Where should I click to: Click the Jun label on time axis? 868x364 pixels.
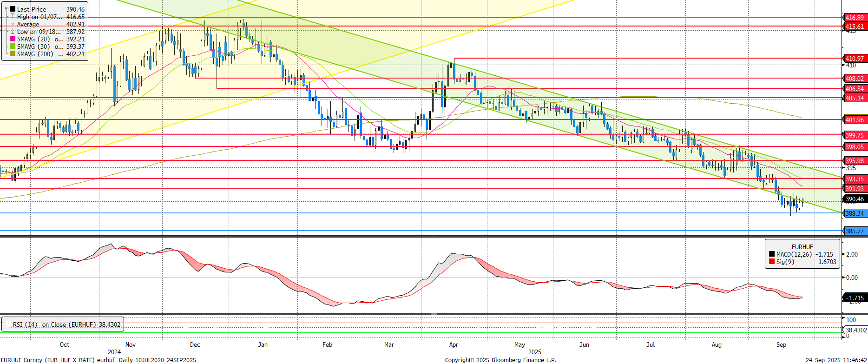coord(584,344)
